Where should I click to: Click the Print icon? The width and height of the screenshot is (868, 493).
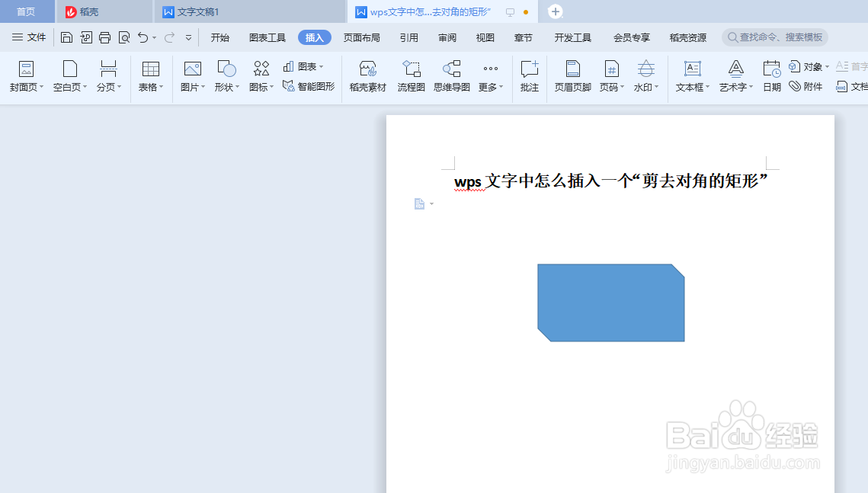click(104, 37)
